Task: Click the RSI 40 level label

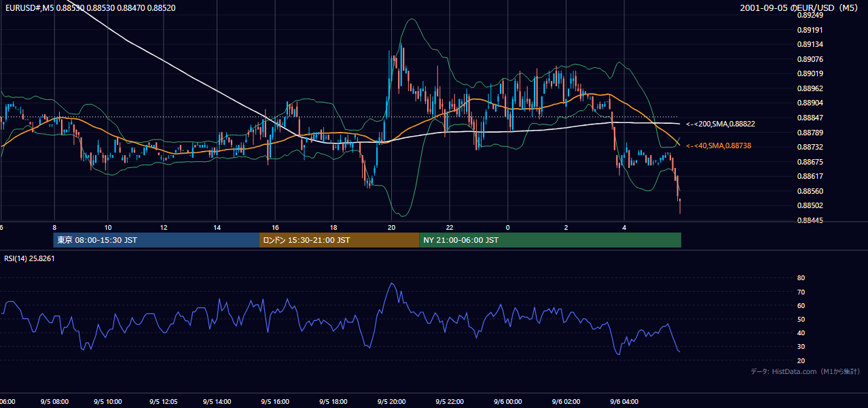Action: coord(801,333)
